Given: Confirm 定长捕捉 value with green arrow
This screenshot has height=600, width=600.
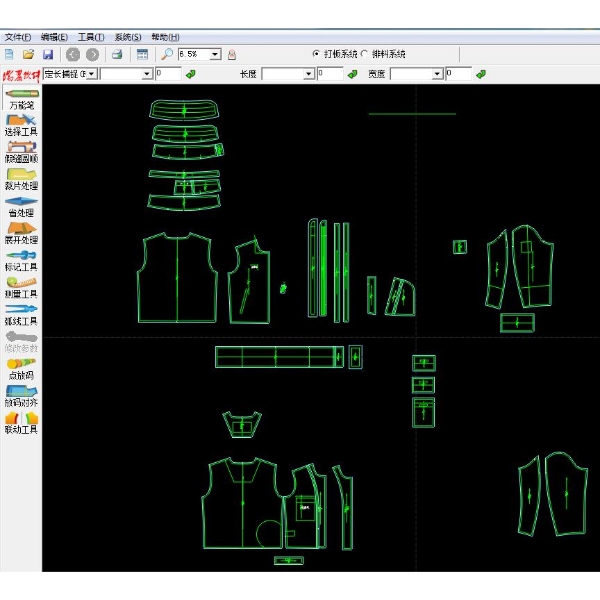Looking at the screenshot, I should pos(191,74).
